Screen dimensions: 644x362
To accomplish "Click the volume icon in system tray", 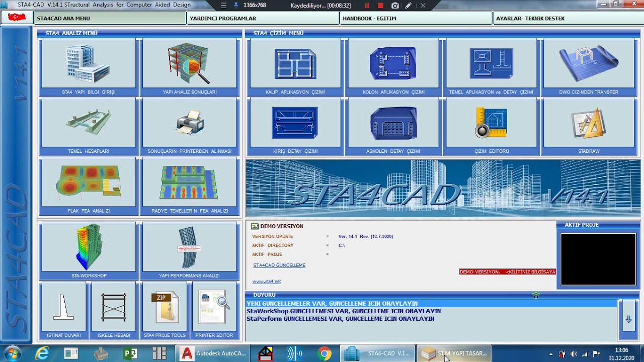I will click(573, 354).
